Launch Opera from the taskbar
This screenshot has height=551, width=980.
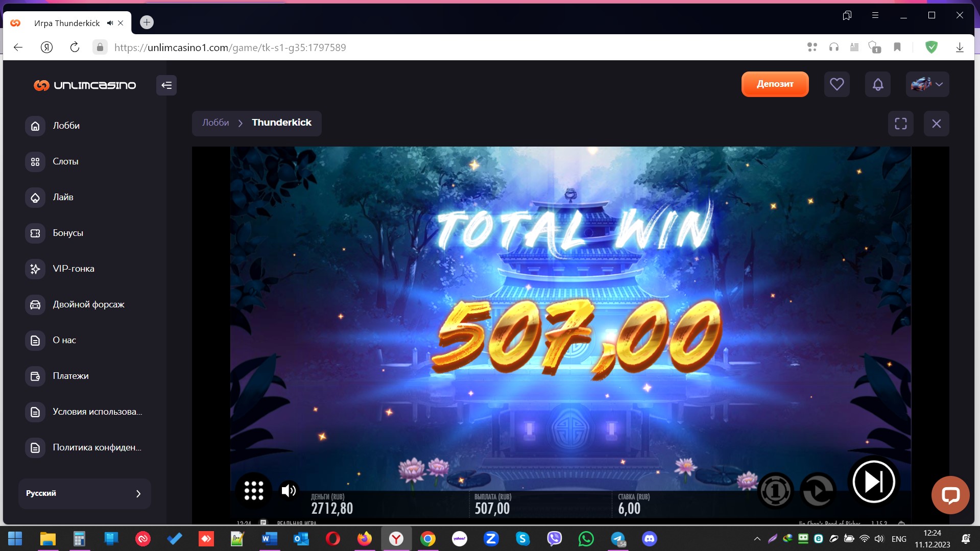(x=333, y=539)
